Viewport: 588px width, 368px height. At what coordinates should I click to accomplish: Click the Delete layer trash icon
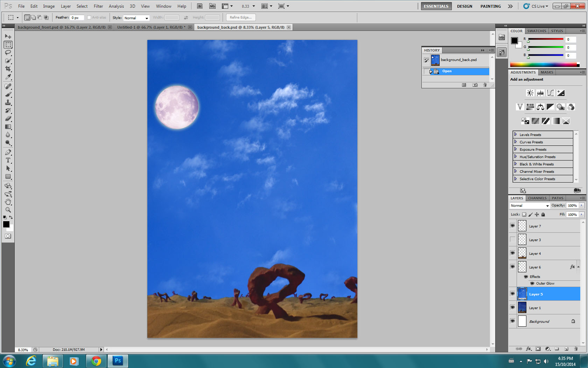coord(576,349)
